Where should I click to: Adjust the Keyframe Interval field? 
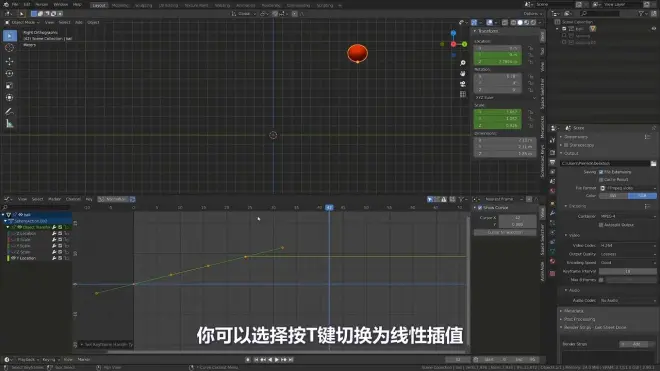pos(628,272)
